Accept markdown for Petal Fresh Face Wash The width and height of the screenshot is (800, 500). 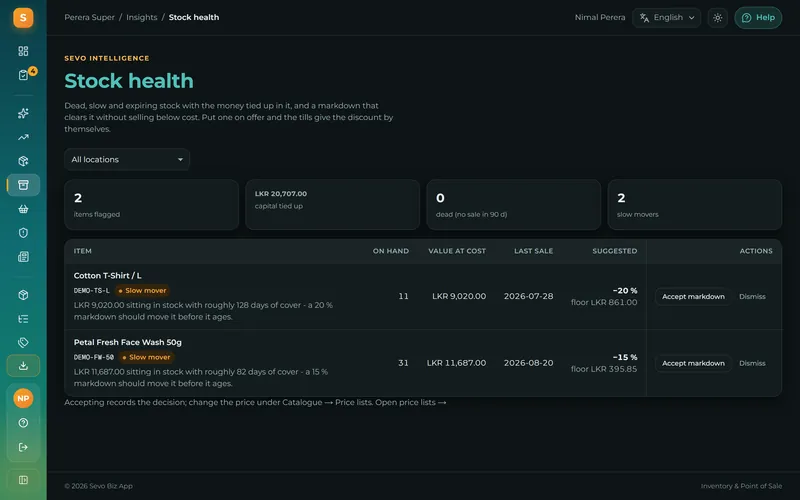click(x=693, y=363)
